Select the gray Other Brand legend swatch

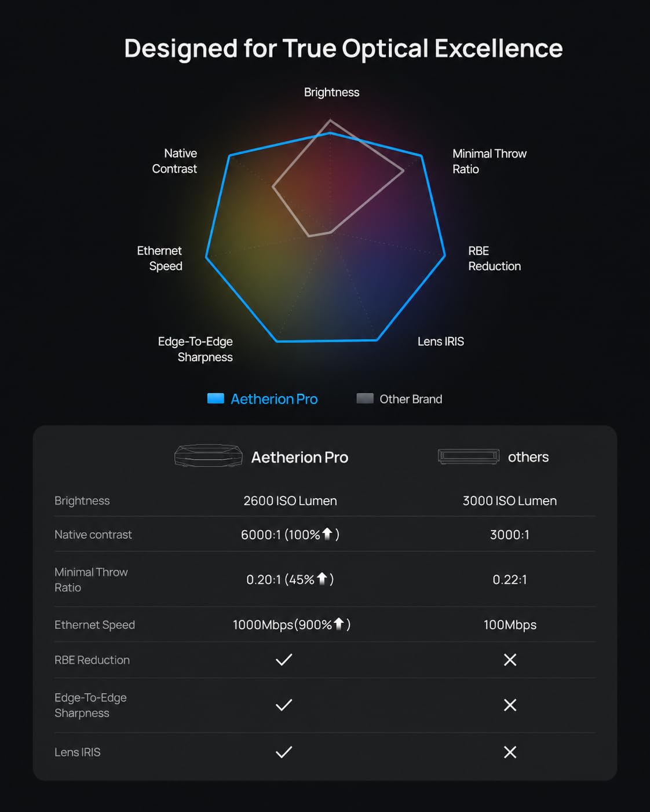365,398
